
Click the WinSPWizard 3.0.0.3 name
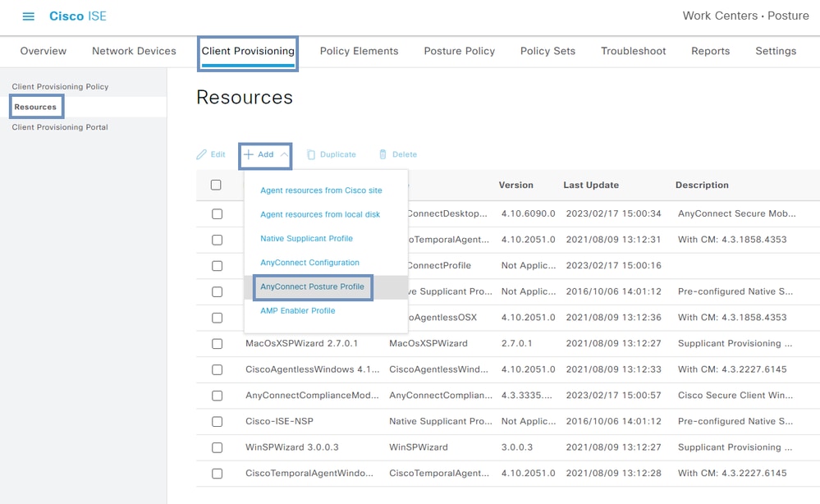[292, 447]
